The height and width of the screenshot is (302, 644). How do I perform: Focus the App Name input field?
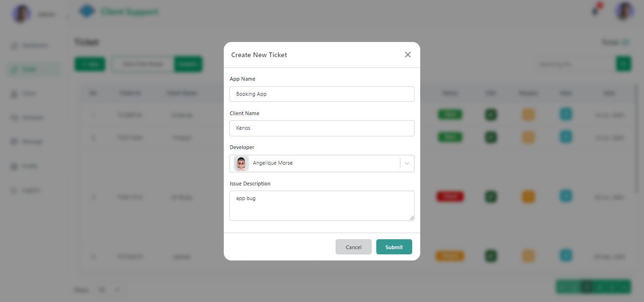pyautogui.click(x=322, y=94)
